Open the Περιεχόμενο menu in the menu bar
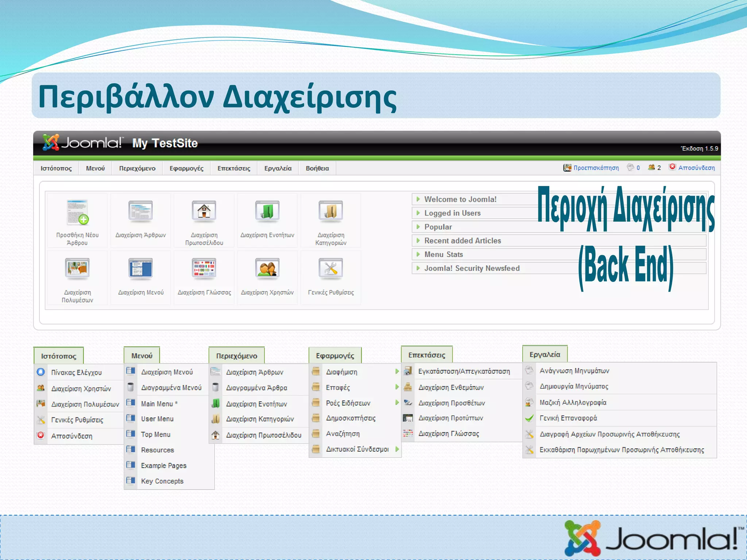The height and width of the screenshot is (560, 747). [137, 168]
